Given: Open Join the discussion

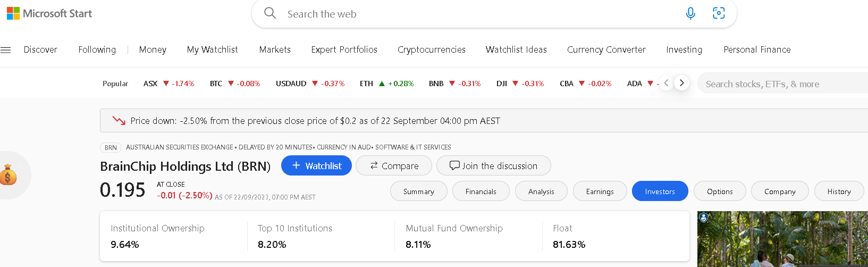Looking at the screenshot, I should coord(493,165).
